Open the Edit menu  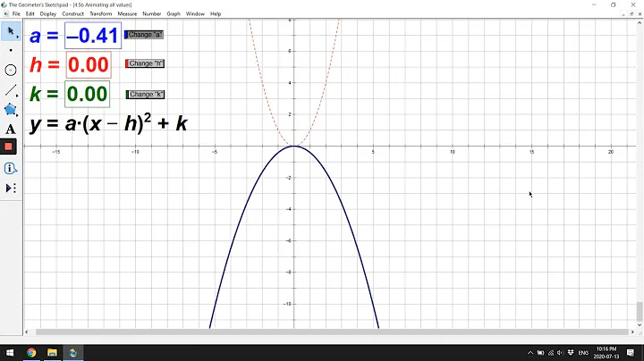coord(30,14)
